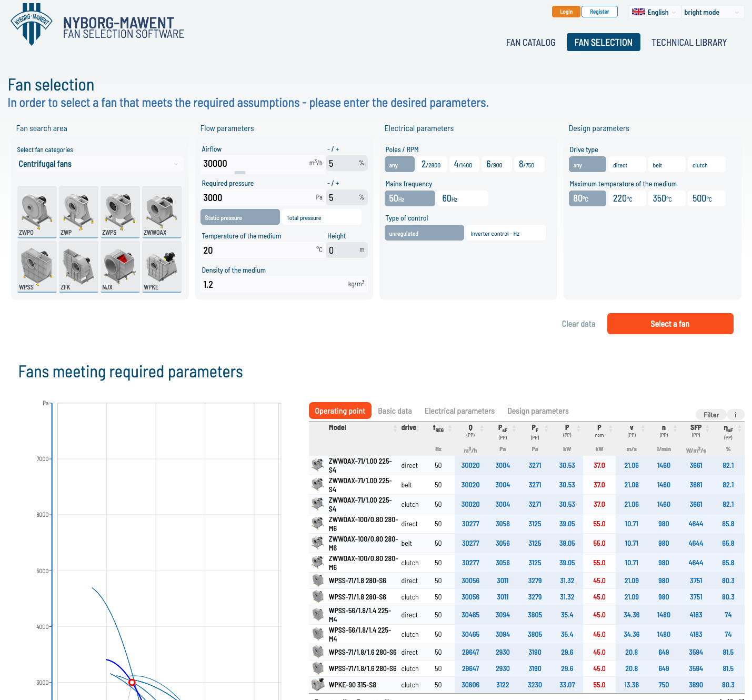This screenshot has height=700, width=752.
Task: Set mains frequency to 60Hz
Action: [x=463, y=198]
